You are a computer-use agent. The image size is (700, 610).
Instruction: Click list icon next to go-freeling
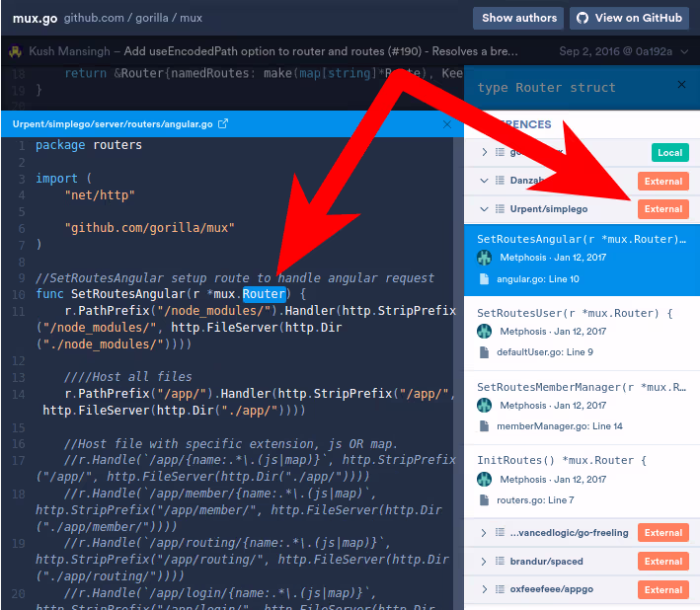point(500,532)
